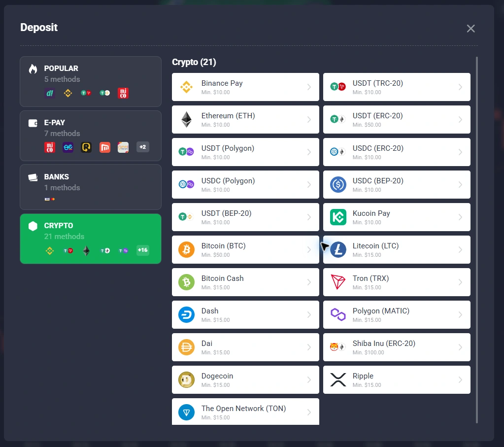Close the Deposit dialog with X
This screenshot has width=504, height=447.
click(471, 29)
